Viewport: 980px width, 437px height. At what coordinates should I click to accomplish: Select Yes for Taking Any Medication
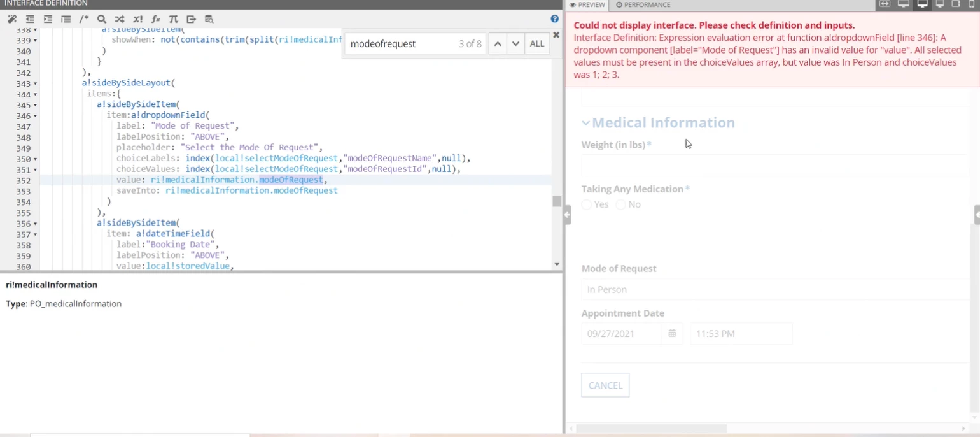pyautogui.click(x=587, y=204)
